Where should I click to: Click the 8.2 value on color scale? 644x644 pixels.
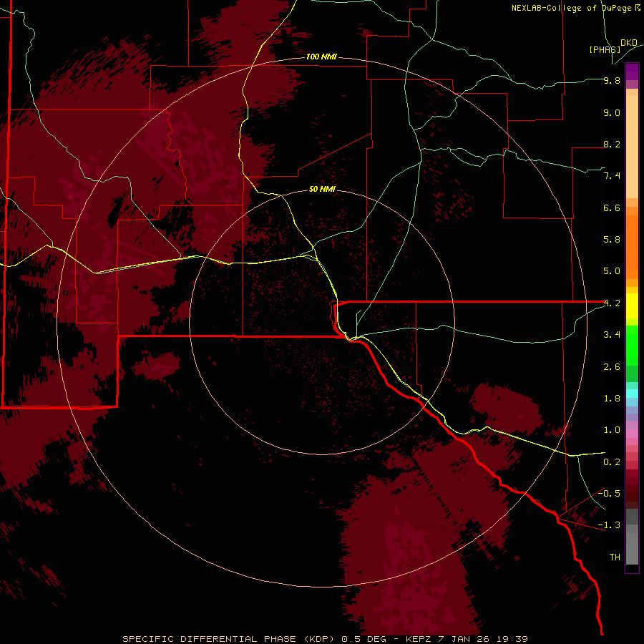612,144
